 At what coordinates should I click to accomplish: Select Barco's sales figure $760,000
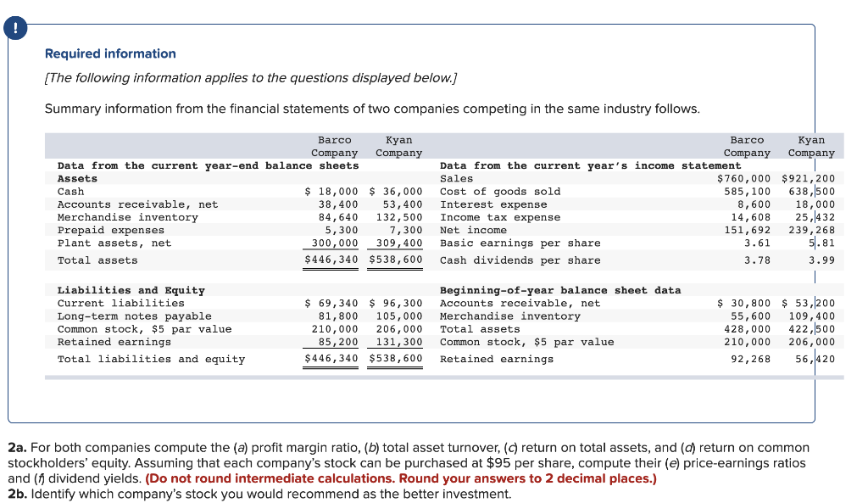(x=744, y=178)
